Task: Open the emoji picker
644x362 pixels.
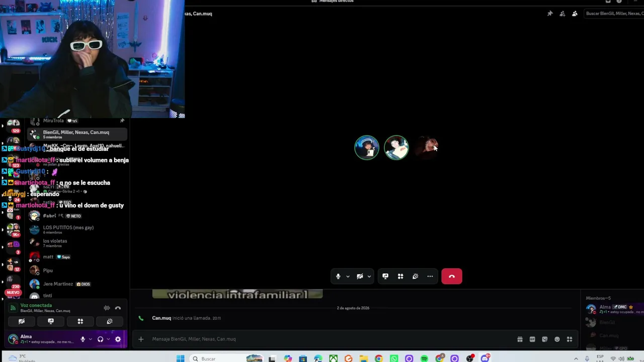Action: (557, 339)
